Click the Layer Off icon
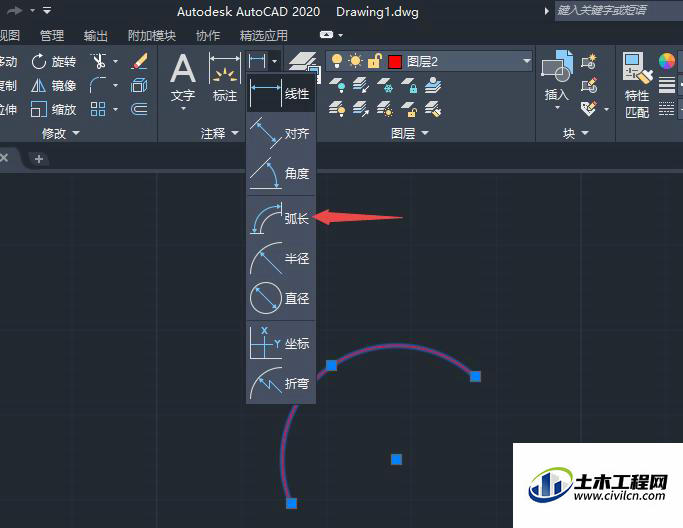Screen dimensions: 683x528 coord(337,86)
